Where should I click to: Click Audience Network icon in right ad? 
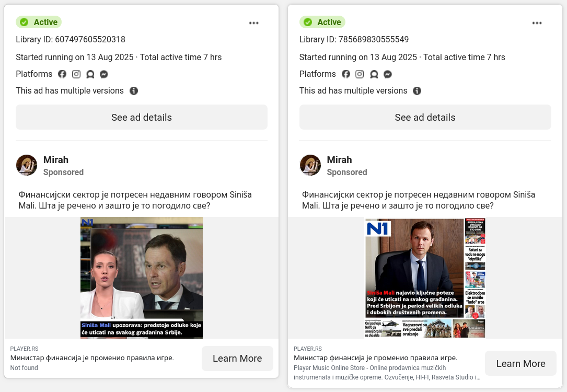coord(374,74)
